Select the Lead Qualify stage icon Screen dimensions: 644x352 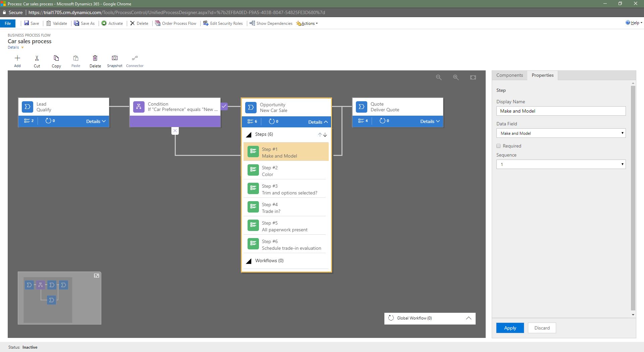click(28, 107)
